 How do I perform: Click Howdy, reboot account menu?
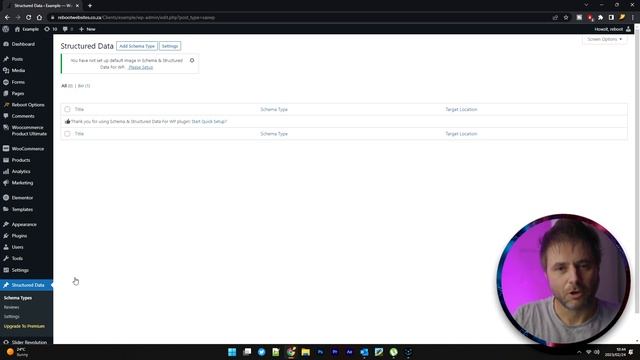click(612, 29)
